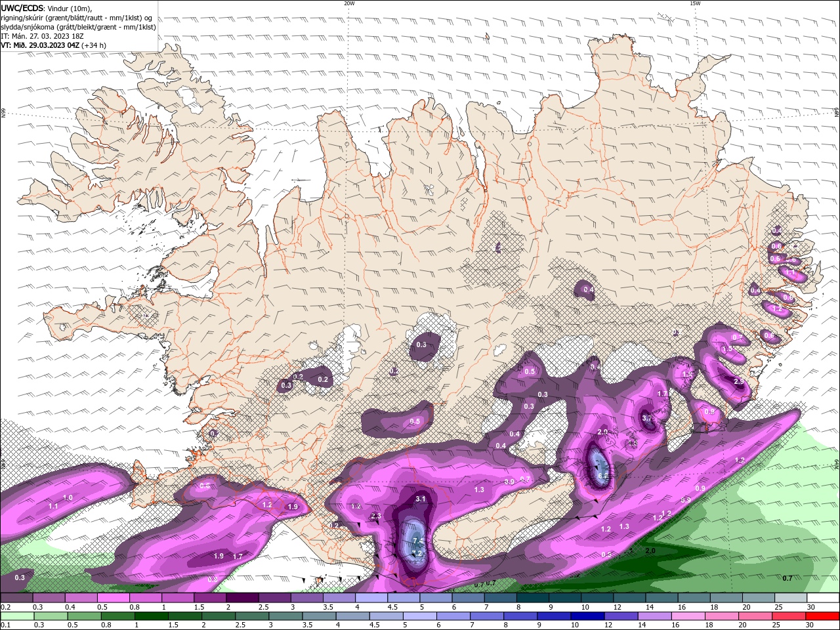Click the '0.2' label in the upper legend row
Screen dimensions: 840x630
pos(5,607)
